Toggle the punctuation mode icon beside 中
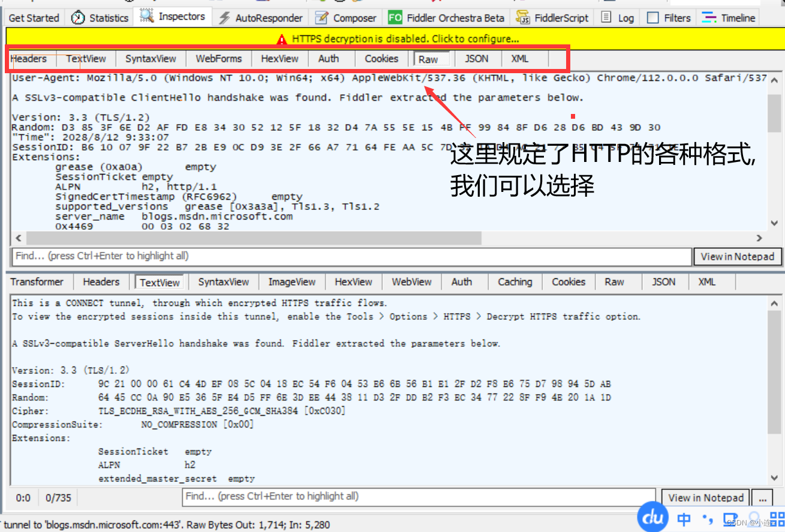Viewport: 785px width, 532px height. pyautogui.click(x=709, y=519)
